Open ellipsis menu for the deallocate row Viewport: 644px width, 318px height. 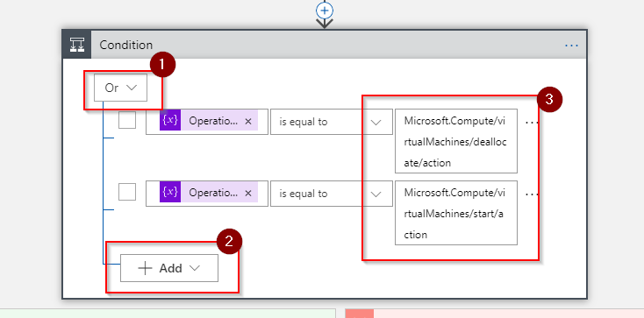click(532, 122)
